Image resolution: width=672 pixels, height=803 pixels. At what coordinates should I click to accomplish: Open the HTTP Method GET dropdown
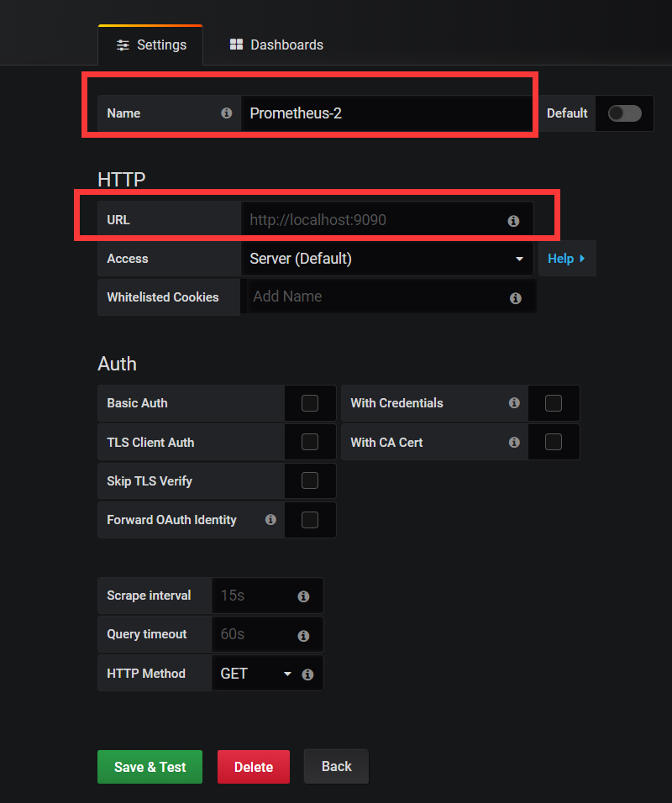[x=256, y=674]
